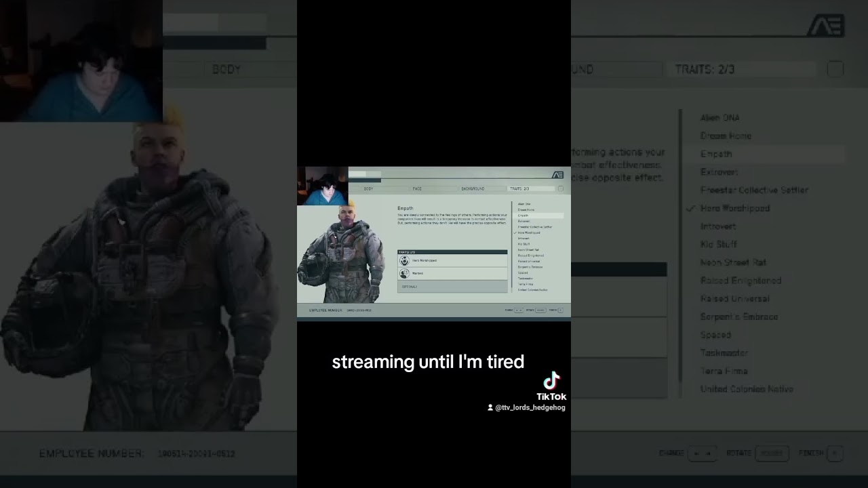
Task: Choose Neon Street Rat trait
Action: 528,250
